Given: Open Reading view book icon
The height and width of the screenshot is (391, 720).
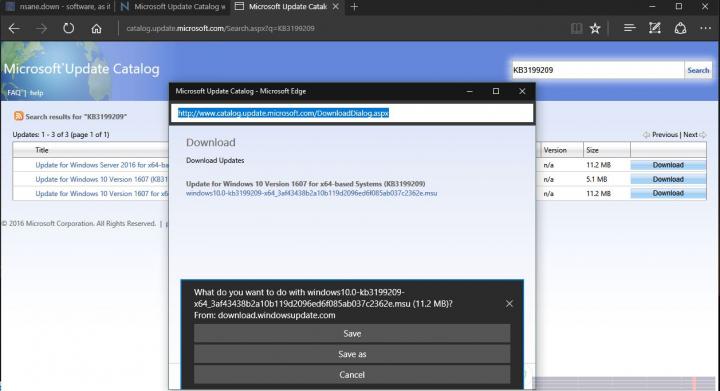Looking at the screenshot, I should point(576,28).
